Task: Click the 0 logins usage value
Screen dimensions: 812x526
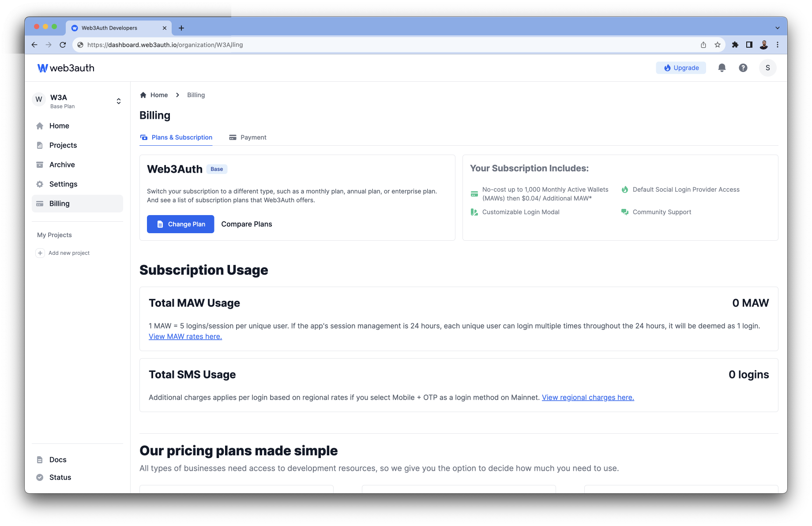Action: click(x=749, y=375)
